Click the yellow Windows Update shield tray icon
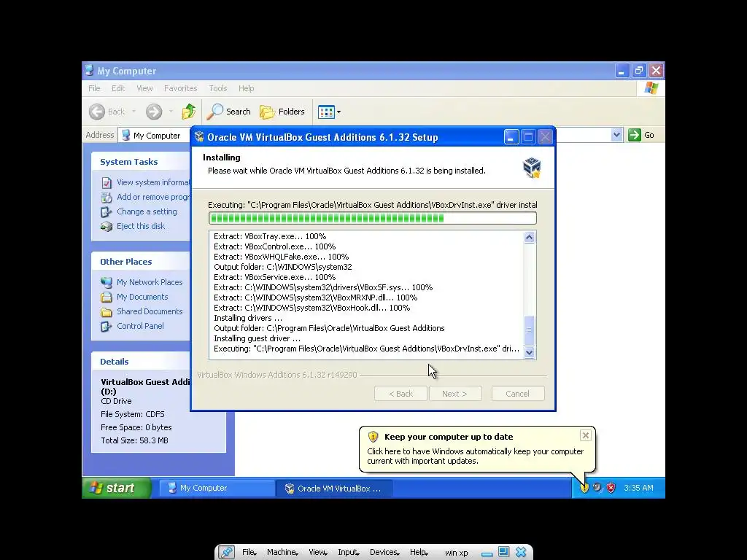747x560 pixels. [584, 488]
